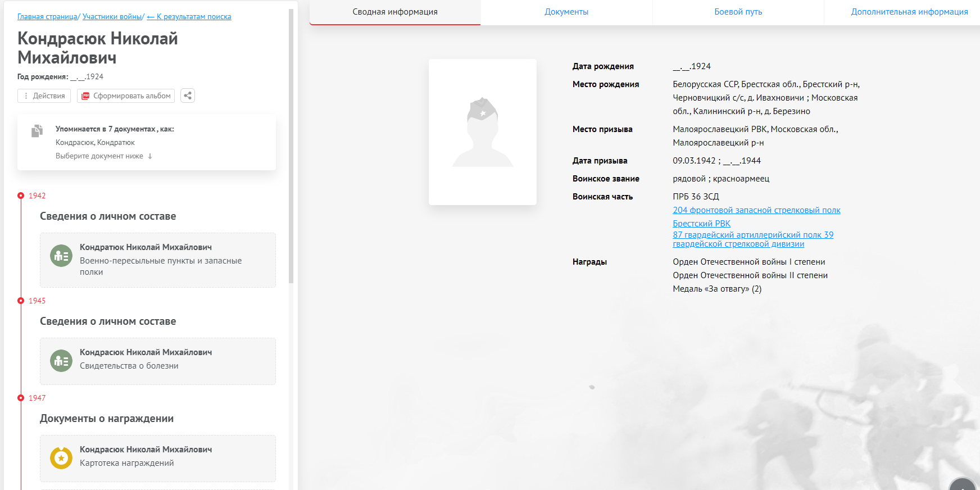Return via К результатам поиска link
The image size is (980, 490).
189,17
